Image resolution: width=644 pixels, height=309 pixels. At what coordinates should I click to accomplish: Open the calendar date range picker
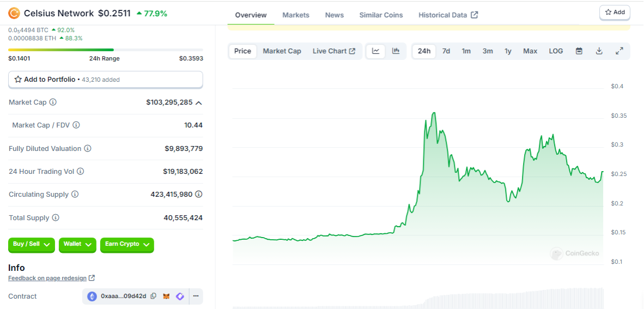579,51
